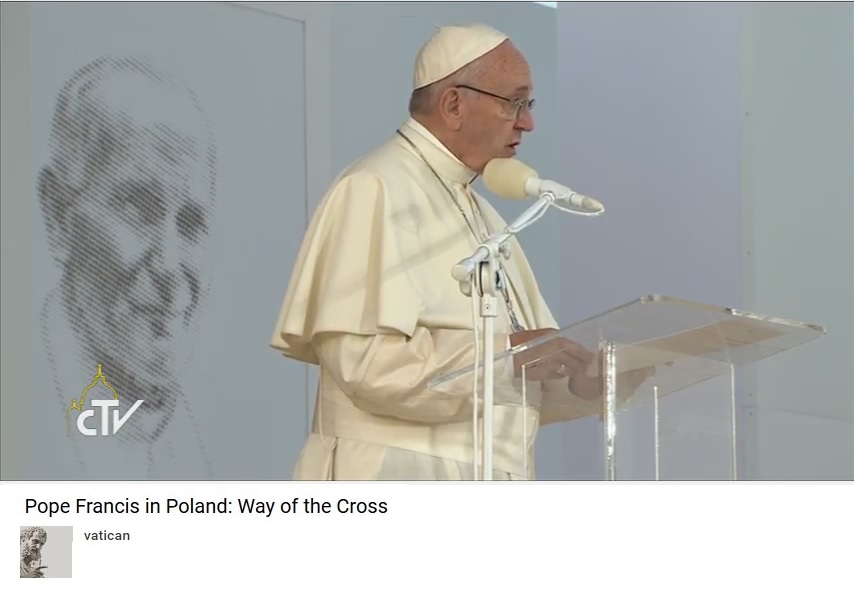Click the foam microphone windscreen in video

[509, 178]
